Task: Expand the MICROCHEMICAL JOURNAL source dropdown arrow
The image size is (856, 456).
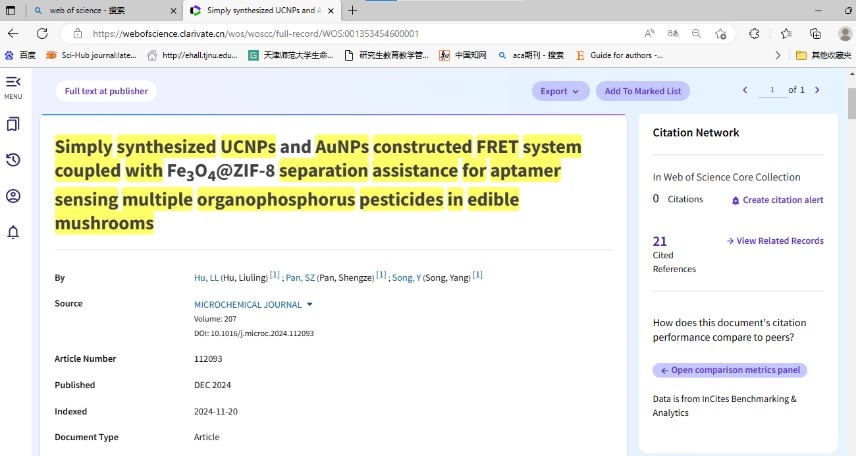Action: 310,304
